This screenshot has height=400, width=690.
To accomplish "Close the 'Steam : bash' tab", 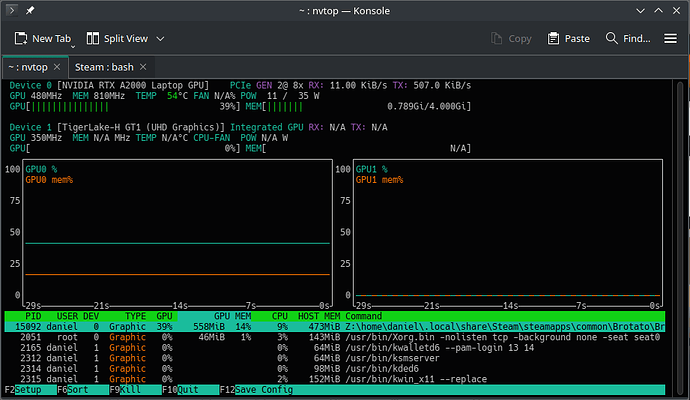I will coord(143,67).
